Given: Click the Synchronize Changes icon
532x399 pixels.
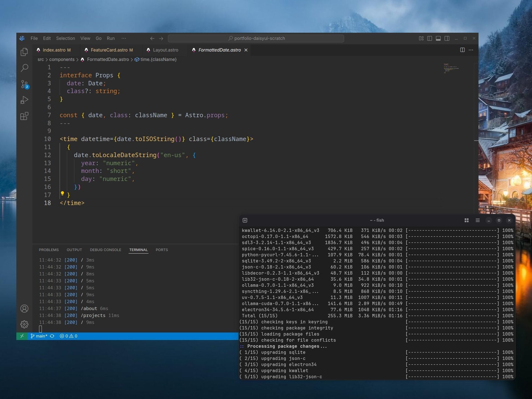Looking at the screenshot, I should pos(52,336).
